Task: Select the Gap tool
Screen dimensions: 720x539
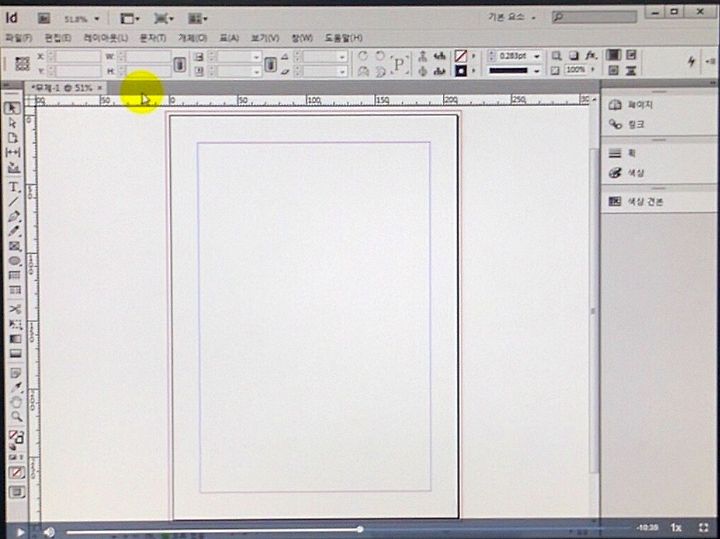Action: (x=13, y=152)
